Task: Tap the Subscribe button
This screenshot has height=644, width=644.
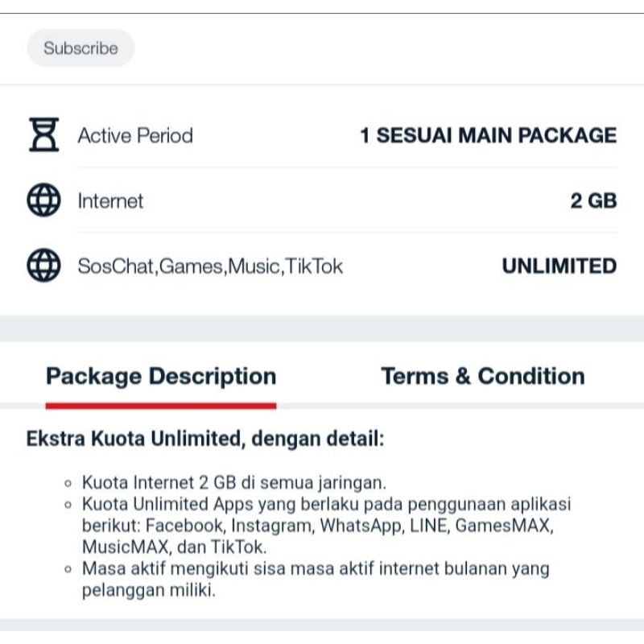Action: [x=80, y=48]
